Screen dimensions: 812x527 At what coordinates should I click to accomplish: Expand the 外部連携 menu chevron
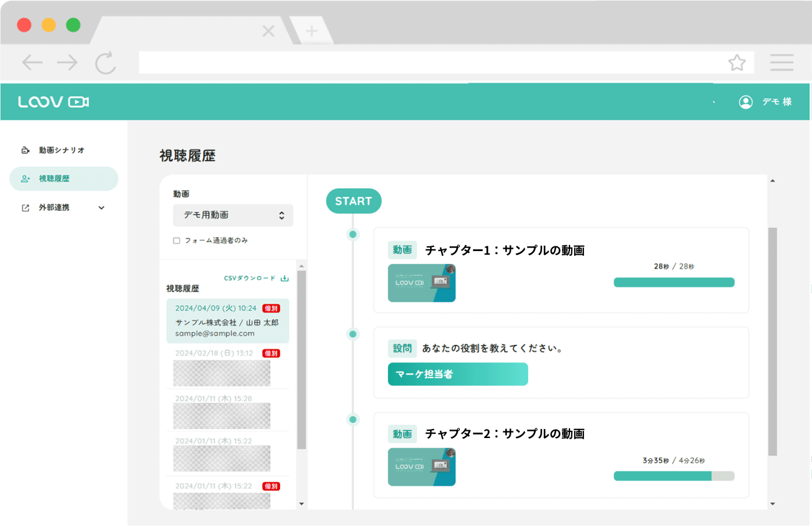pyautogui.click(x=102, y=208)
